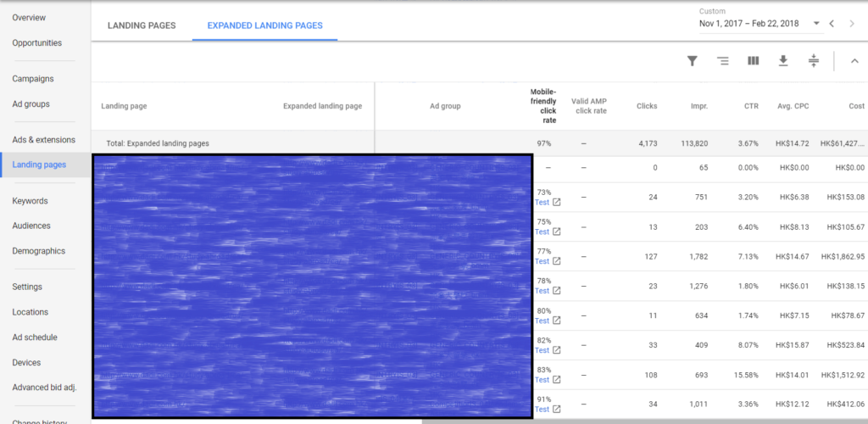The height and width of the screenshot is (424, 868).
Task: Click the horizontal scrollbar below the table
Action: 645,421
